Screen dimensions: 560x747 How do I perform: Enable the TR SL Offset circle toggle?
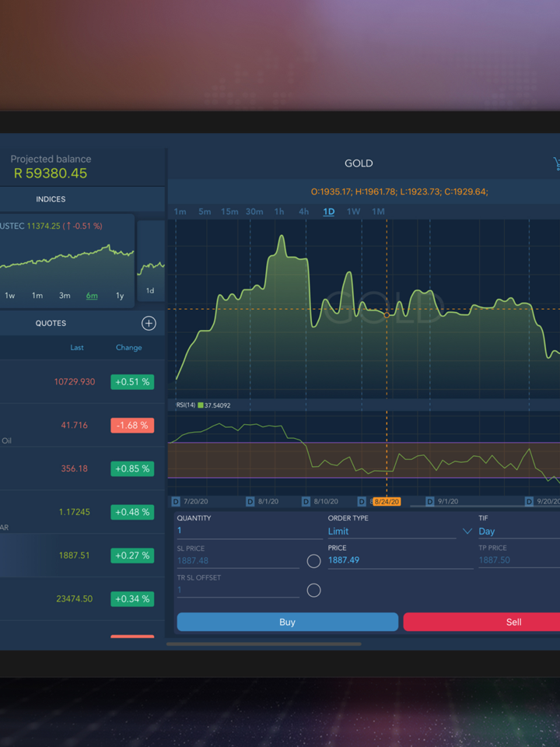click(313, 591)
